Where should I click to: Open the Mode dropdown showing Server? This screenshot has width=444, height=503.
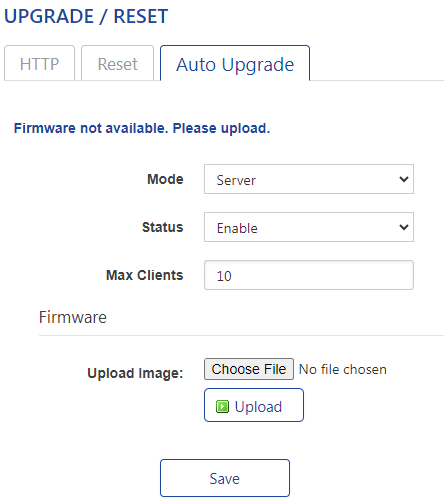pos(309,179)
